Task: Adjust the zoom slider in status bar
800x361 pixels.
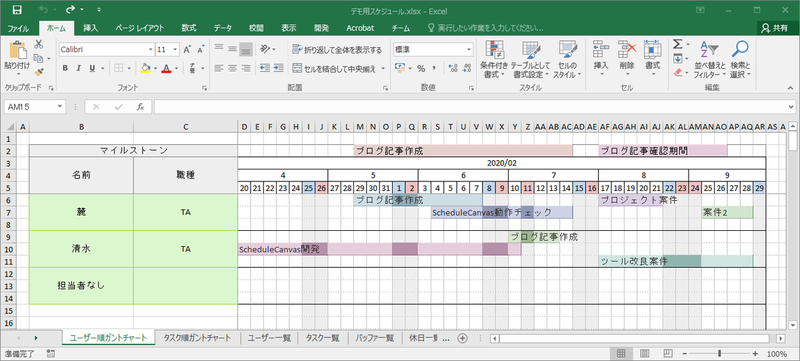Action: click(x=719, y=353)
